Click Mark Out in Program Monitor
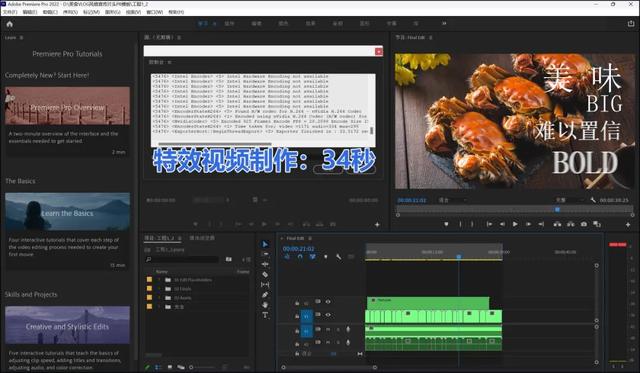Image resolution: width=640 pixels, height=373 pixels. pos(472,224)
